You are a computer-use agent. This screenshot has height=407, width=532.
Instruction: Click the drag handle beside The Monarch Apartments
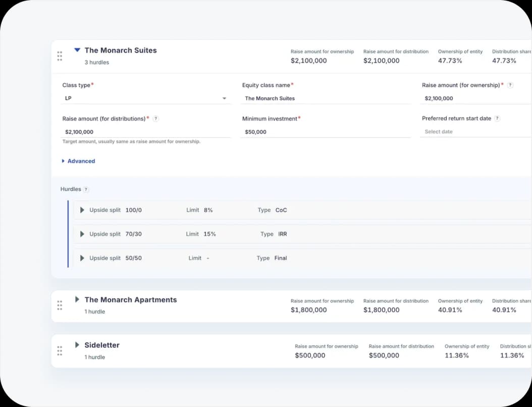(59, 305)
